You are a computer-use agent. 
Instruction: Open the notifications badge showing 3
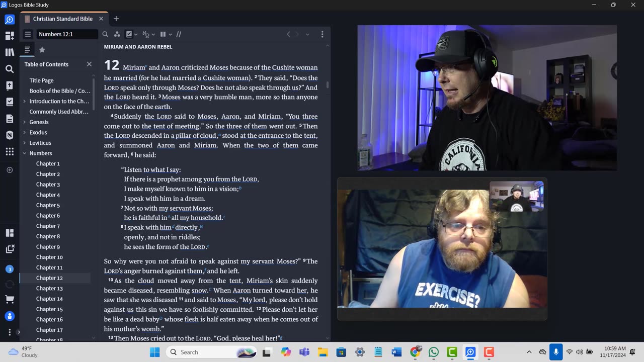[10, 269]
